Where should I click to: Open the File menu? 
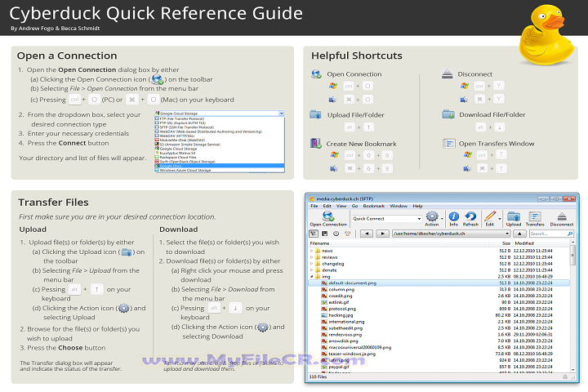point(314,206)
